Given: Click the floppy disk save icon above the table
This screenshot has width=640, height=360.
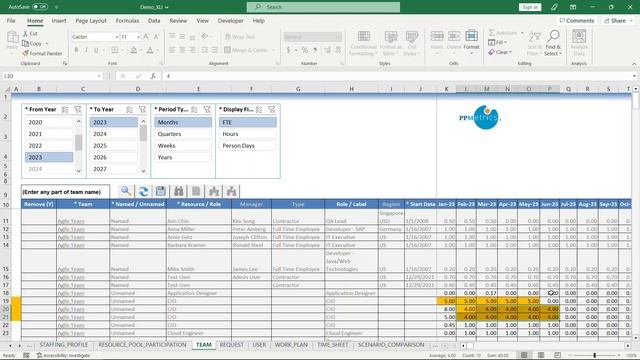Looking at the screenshot, I should [161, 191].
